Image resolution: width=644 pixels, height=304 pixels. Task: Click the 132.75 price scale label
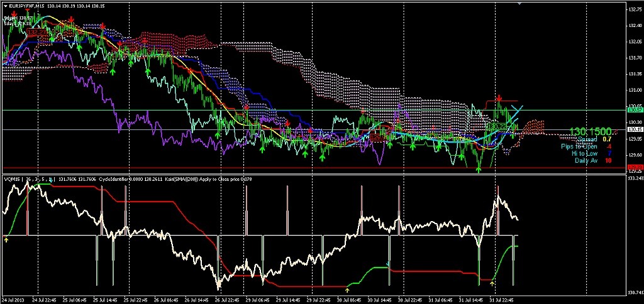click(634, 9)
